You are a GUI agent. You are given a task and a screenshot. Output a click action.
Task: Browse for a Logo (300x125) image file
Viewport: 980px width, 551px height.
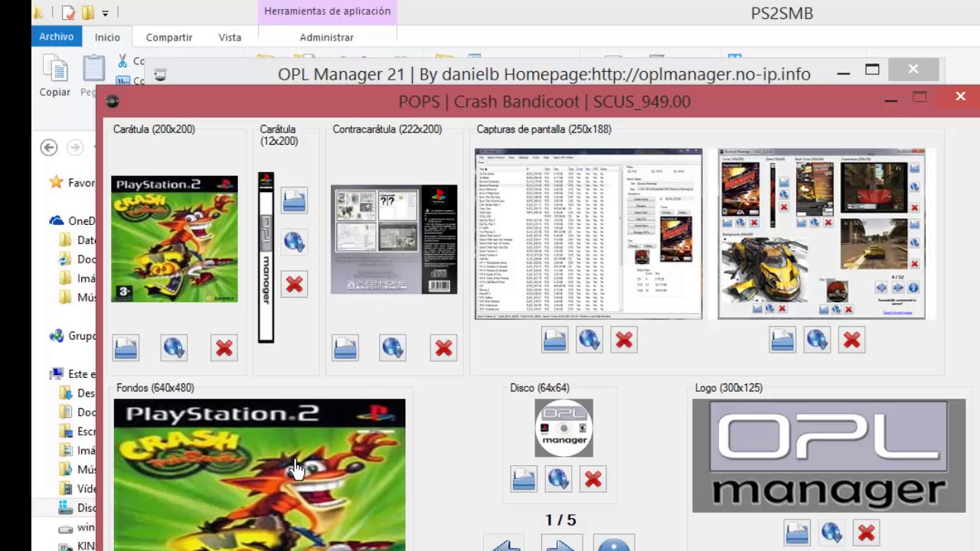tap(797, 533)
